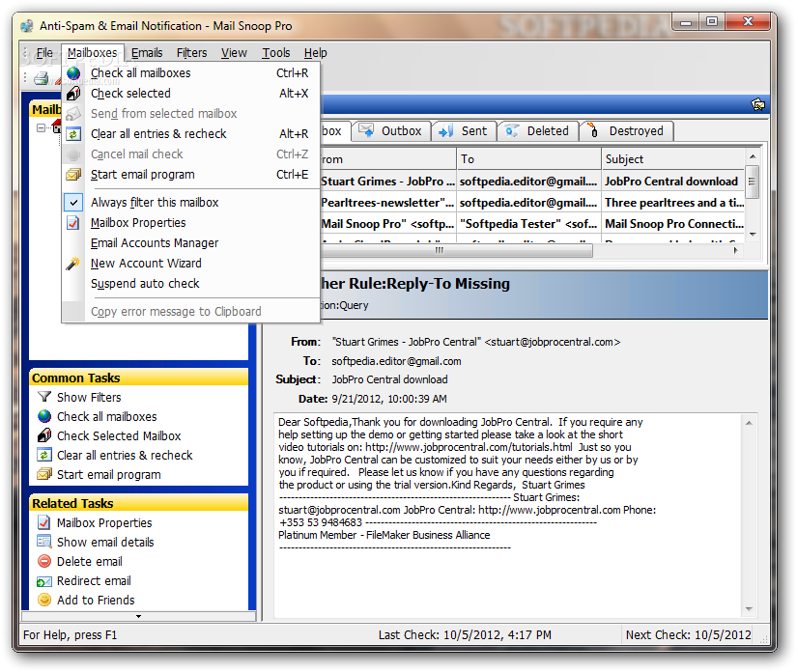Click Delete email task link
The height and width of the screenshot is (672, 797).
[90, 561]
